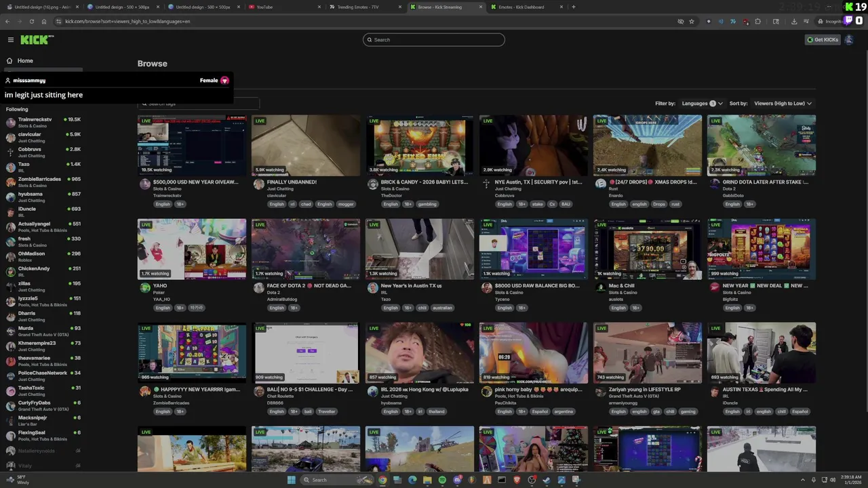The width and height of the screenshot is (868, 488).
Task: Switch to the Untitled design (16).png tab
Action: tap(42, 7)
